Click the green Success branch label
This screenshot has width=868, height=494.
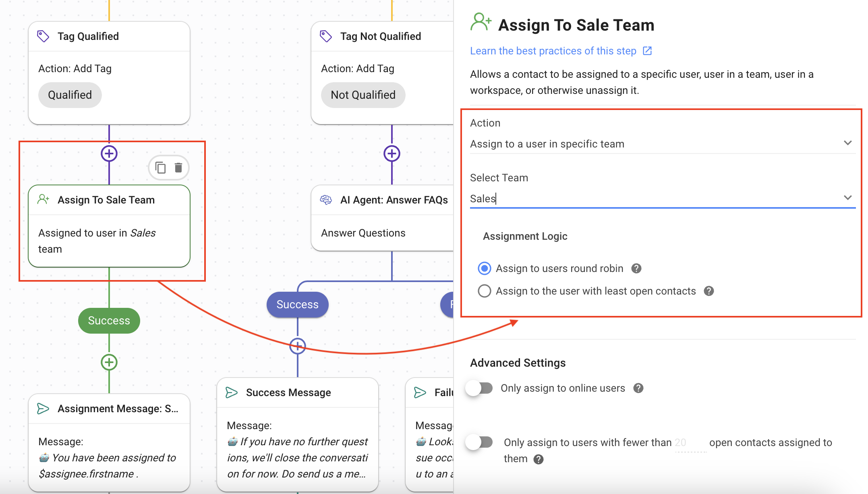click(x=109, y=321)
